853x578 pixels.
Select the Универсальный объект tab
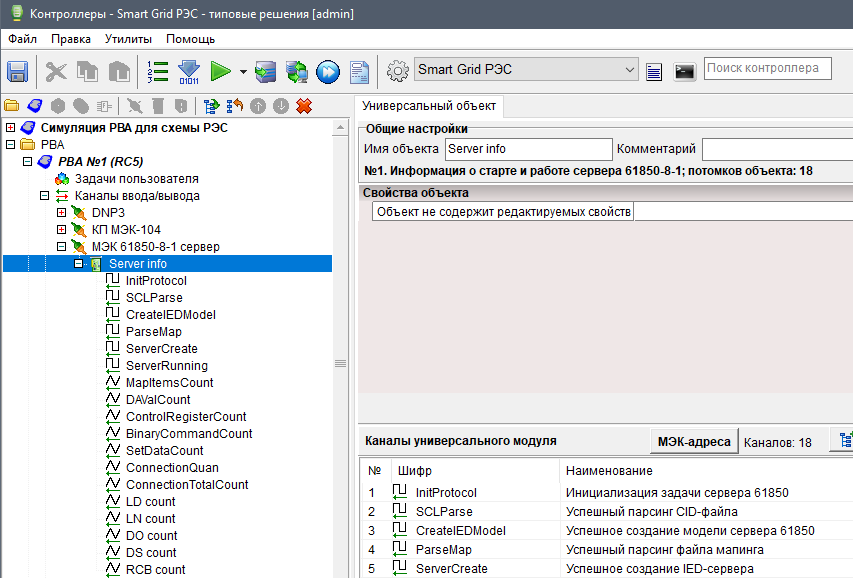[430, 105]
